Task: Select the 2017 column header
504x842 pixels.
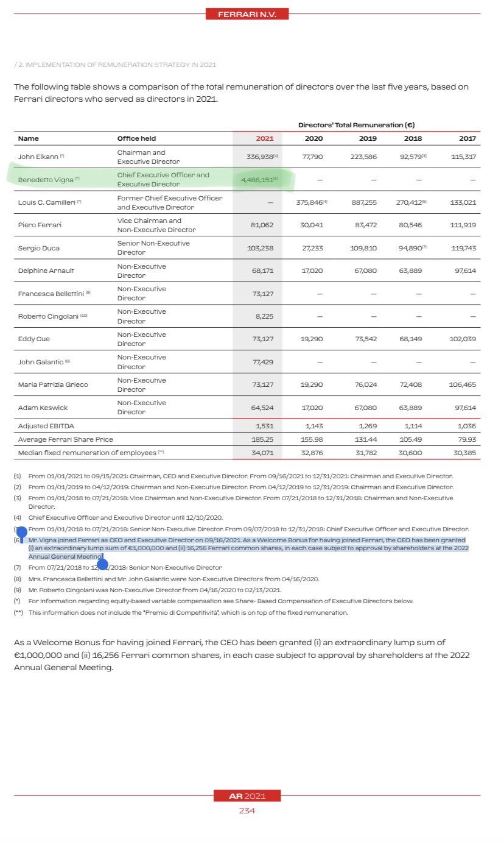Action: tap(467, 138)
